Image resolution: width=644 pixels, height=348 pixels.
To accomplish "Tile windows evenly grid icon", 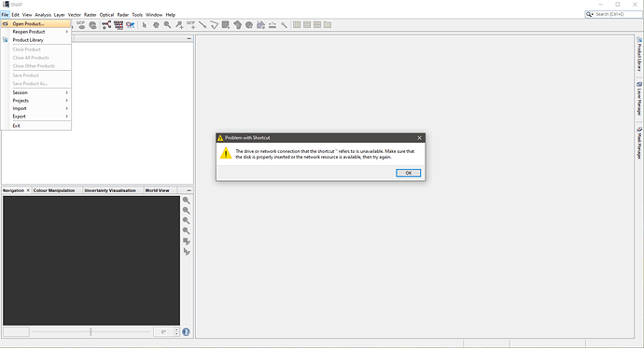I will pyautogui.click(x=317, y=25).
